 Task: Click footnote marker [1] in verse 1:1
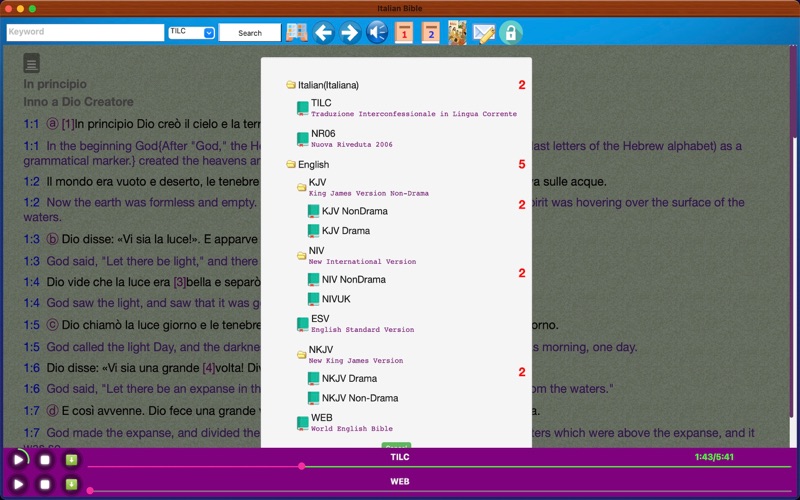(68, 124)
